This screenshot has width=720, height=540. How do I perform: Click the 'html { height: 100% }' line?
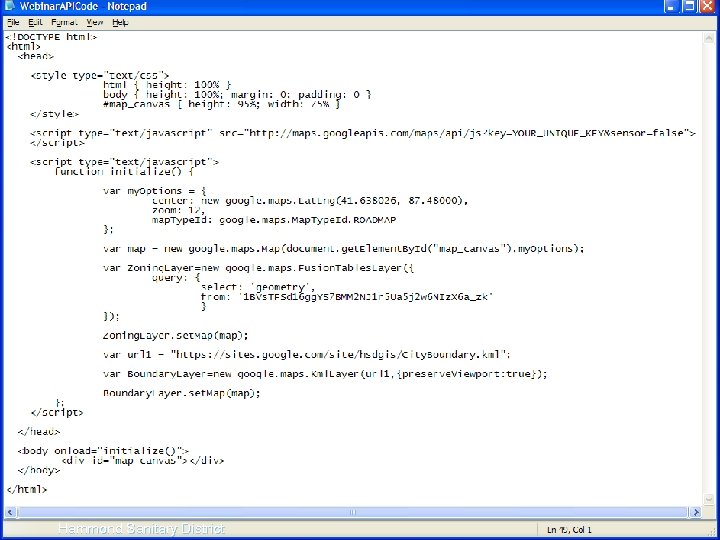(x=167, y=85)
